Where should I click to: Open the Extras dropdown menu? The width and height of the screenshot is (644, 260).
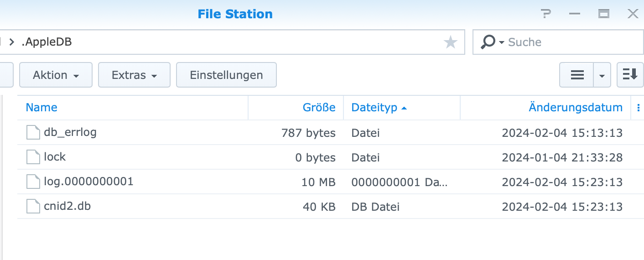134,75
